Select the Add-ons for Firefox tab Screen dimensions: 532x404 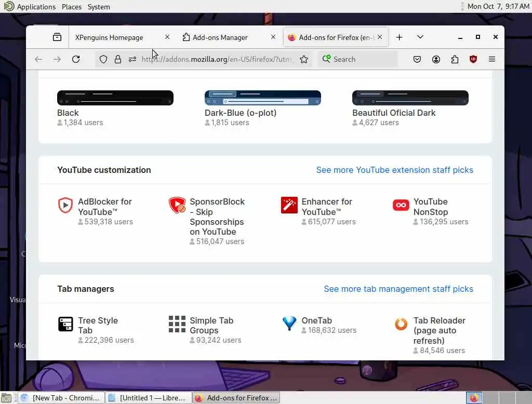pyautogui.click(x=336, y=37)
